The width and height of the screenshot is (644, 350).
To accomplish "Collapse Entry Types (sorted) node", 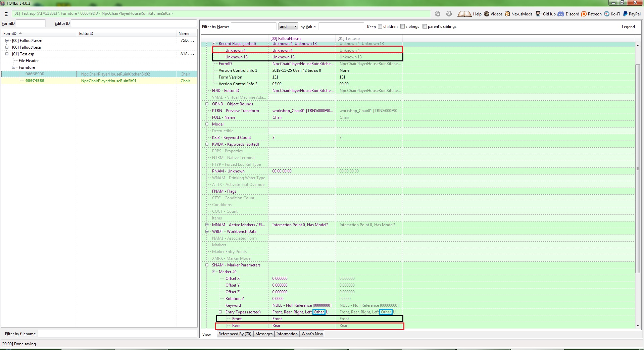I will 220,312.
